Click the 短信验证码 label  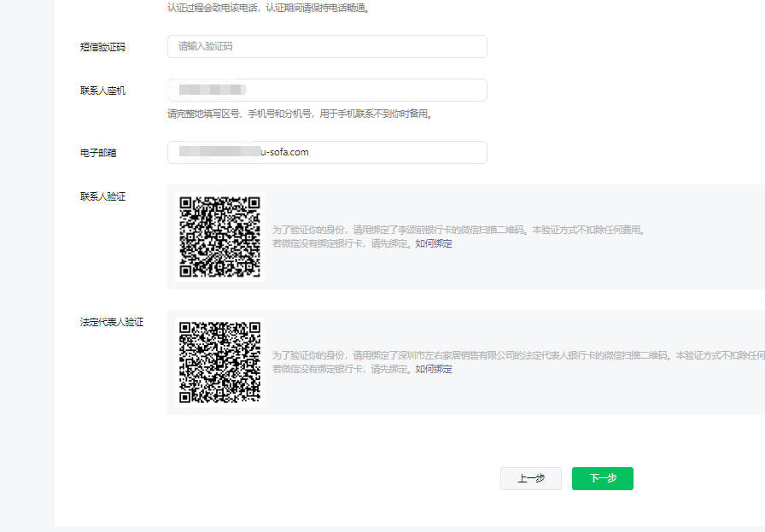(103, 47)
